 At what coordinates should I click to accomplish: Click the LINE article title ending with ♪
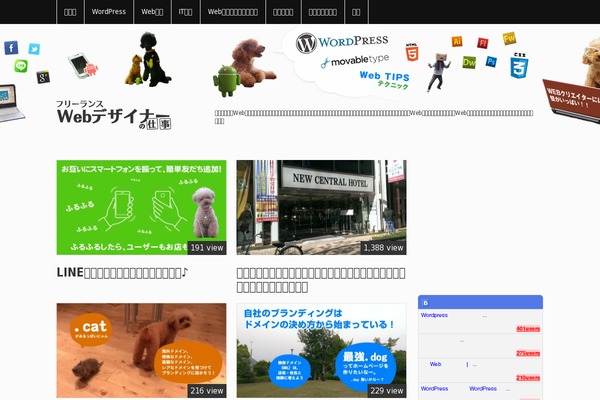coord(122,273)
